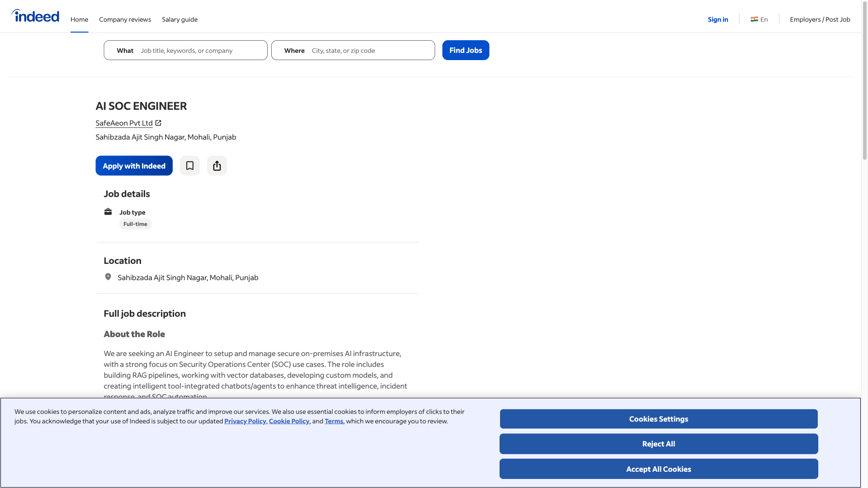This screenshot has height=488, width=868.
Task: Click the Full job description heading
Action: click(145, 314)
